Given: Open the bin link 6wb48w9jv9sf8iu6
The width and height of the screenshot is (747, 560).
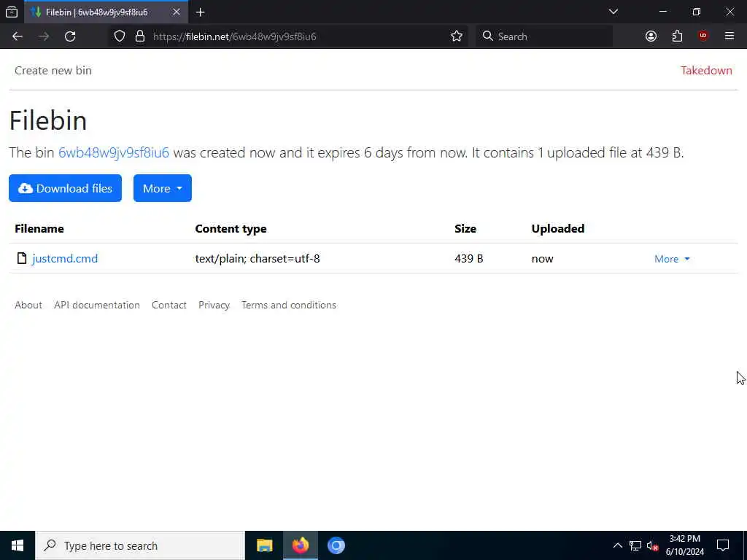Looking at the screenshot, I should [113, 152].
